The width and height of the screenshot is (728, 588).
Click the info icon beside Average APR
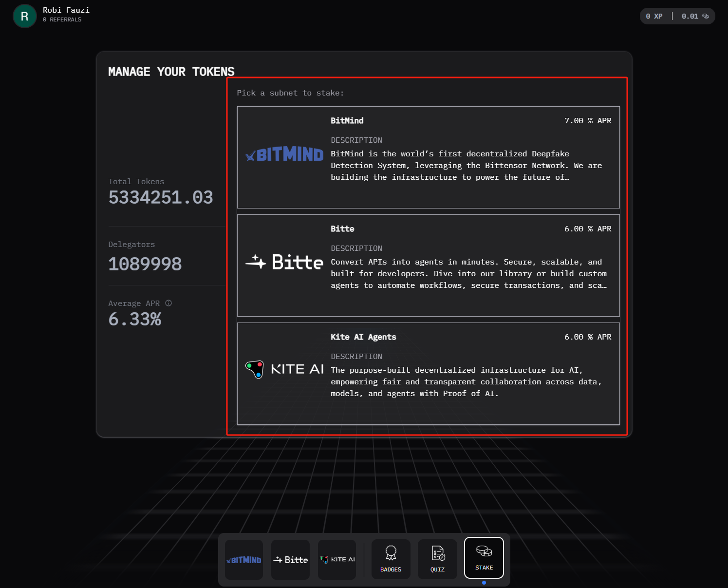tap(168, 303)
